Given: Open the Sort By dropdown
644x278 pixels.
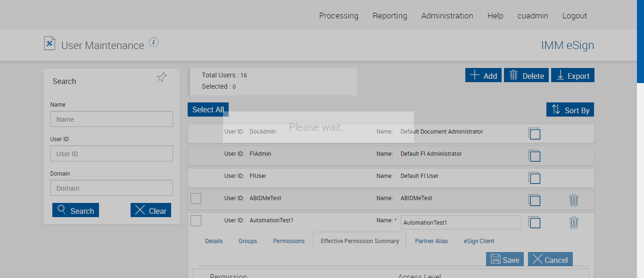Looking at the screenshot, I should click(x=570, y=110).
